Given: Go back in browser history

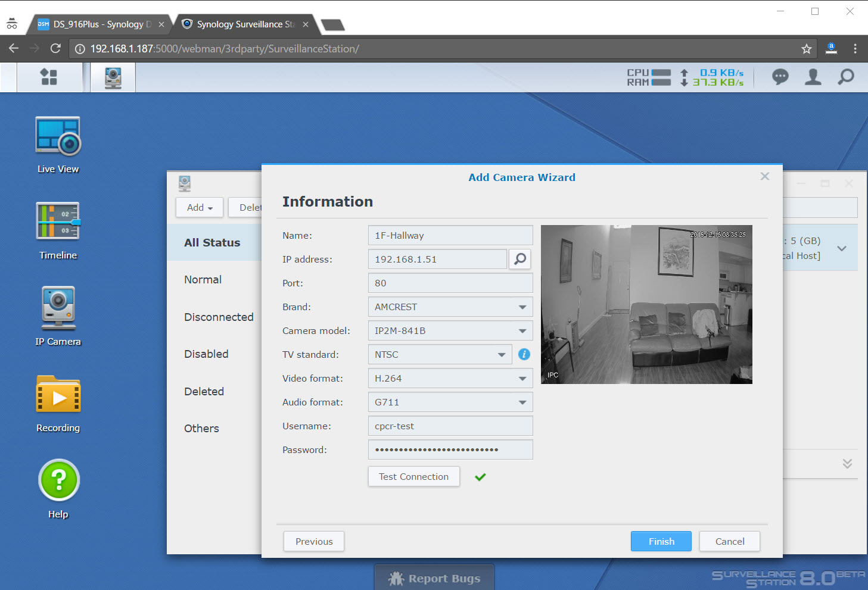Looking at the screenshot, I should coord(14,48).
